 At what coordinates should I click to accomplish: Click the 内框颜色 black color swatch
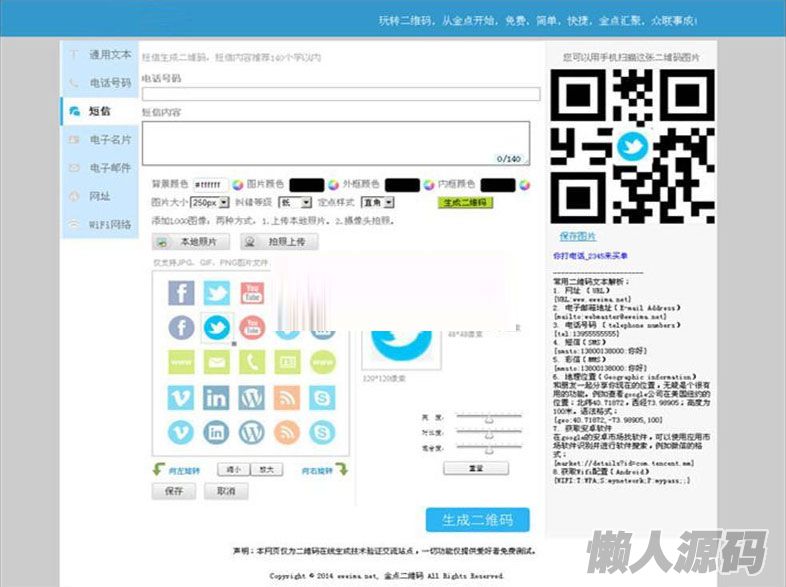[x=498, y=185]
